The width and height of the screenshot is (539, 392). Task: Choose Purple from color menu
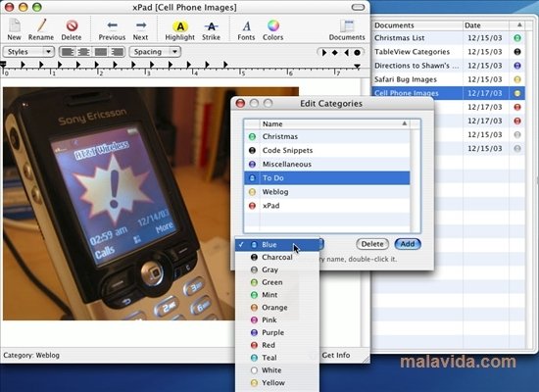[x=277, y=332]
